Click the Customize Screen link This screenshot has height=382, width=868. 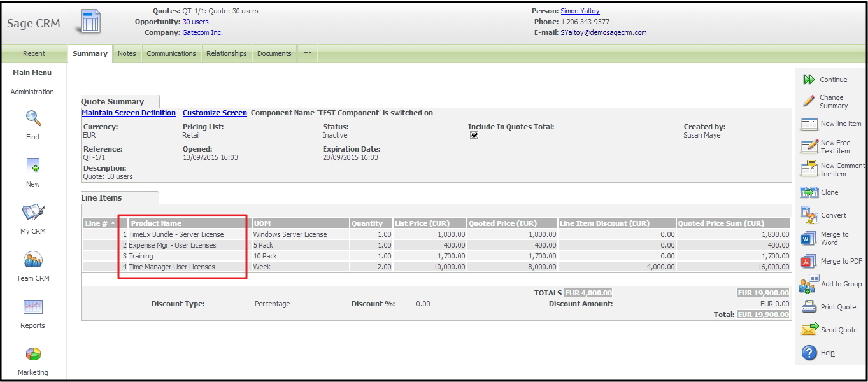tap(215, 113)
